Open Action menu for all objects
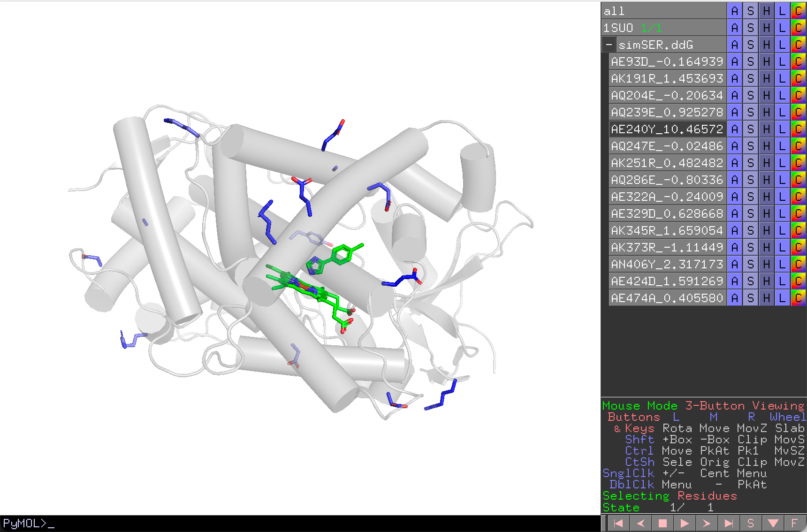The height and width of the screenshot is (532, 807). 735,11
